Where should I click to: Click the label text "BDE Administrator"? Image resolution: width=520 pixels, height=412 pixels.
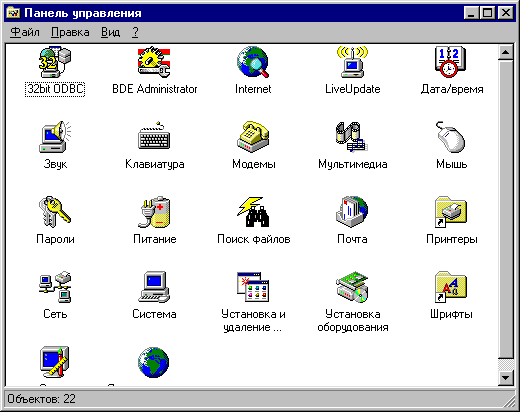(155, 89)
